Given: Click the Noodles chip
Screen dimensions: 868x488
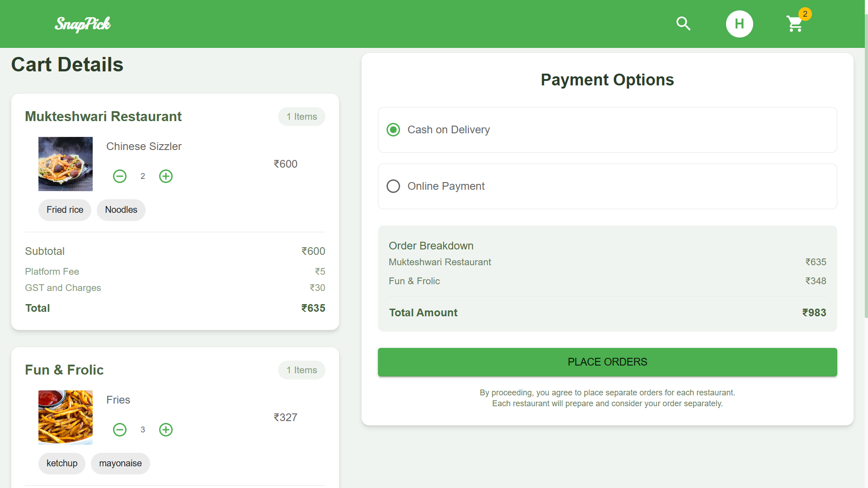Looking at the screenshot, I should point(121,210).
